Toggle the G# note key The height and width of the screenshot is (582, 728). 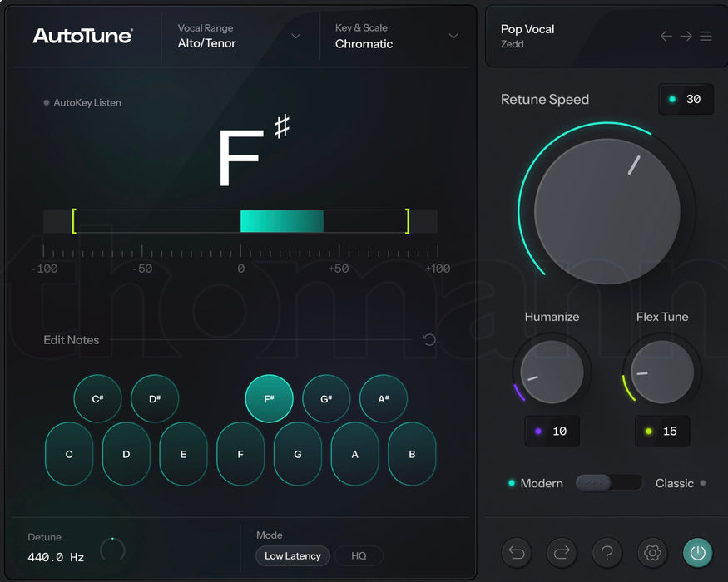(x=326, y=399)
